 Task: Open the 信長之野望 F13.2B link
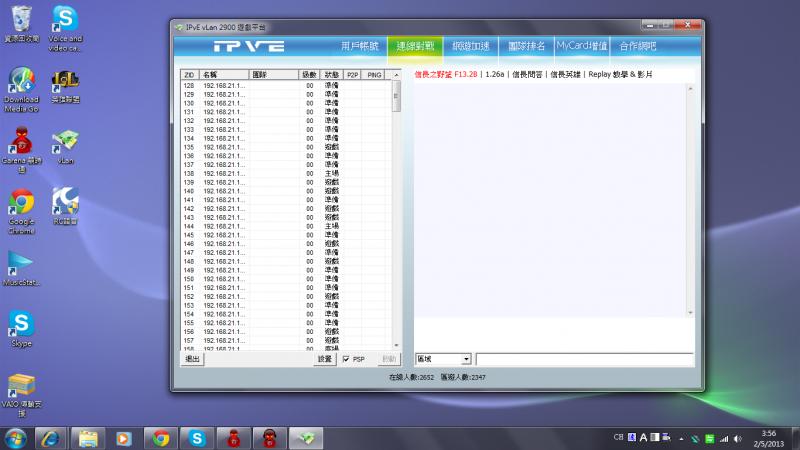click(446, 74)
